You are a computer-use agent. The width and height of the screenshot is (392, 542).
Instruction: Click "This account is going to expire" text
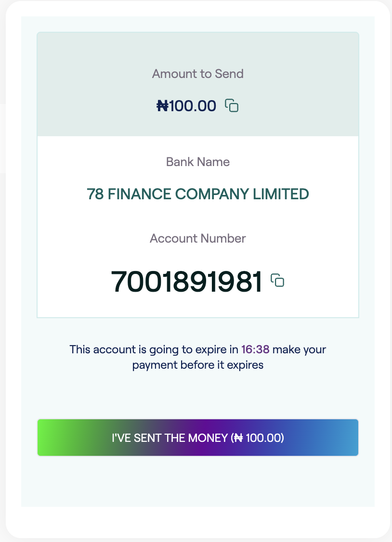[x=154, y=349]
